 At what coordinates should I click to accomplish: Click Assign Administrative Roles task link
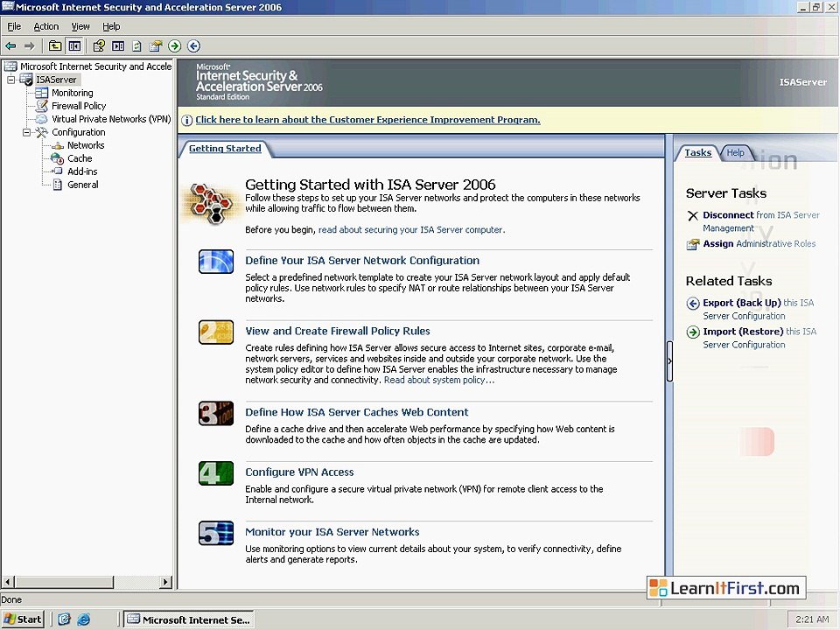point(759,244)
